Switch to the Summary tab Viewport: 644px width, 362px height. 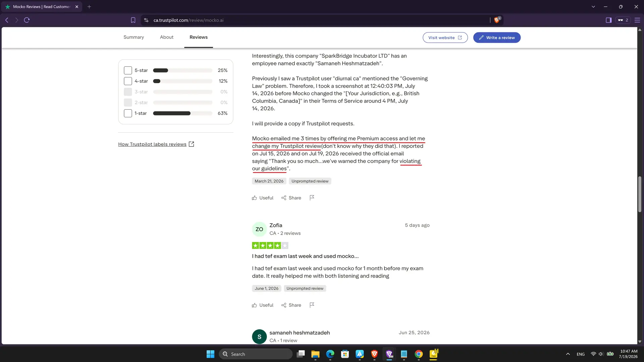(133, 37)
